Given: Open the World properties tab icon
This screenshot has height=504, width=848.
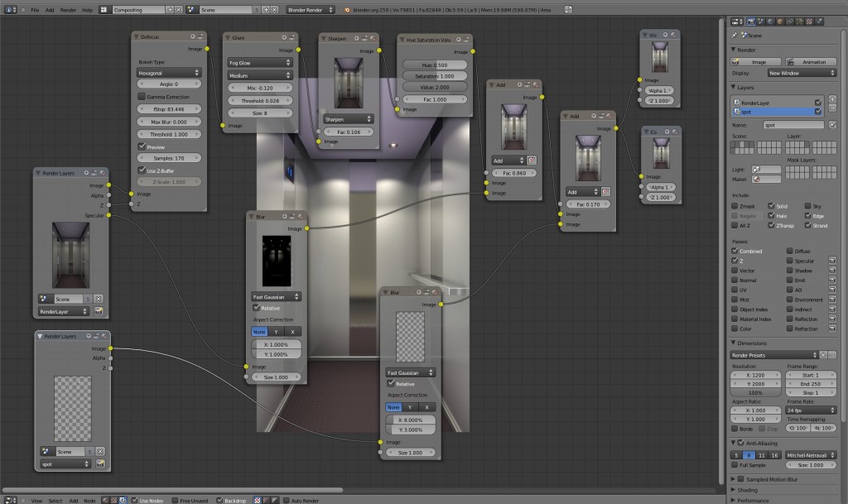Looking at the screenshot, I should click(x=770, y=22).
